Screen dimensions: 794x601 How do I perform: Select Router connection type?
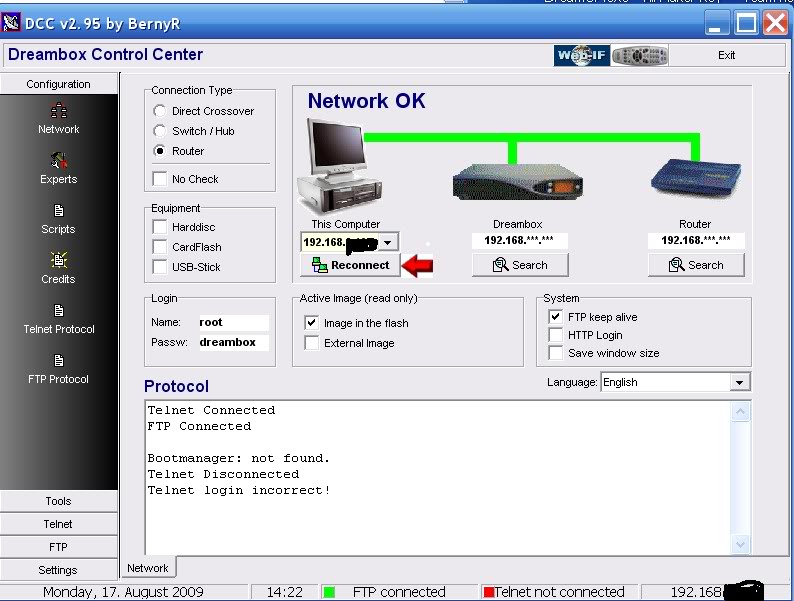(x=160, y=151)
